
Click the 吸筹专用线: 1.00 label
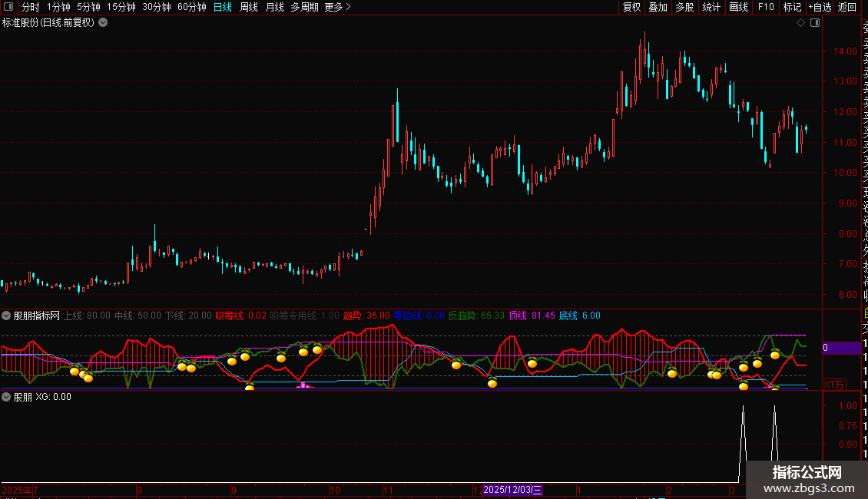(304, 316)
